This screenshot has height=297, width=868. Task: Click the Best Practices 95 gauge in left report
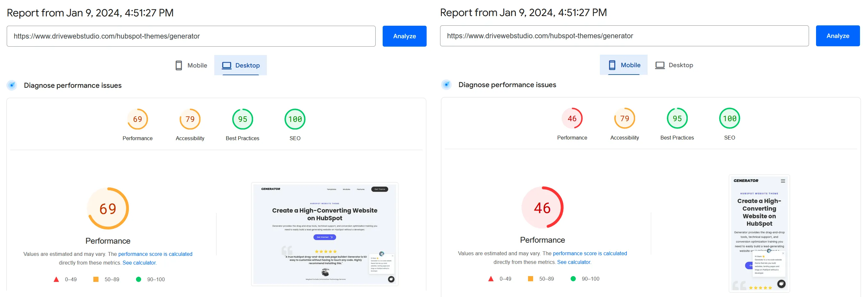coord(242,119)
